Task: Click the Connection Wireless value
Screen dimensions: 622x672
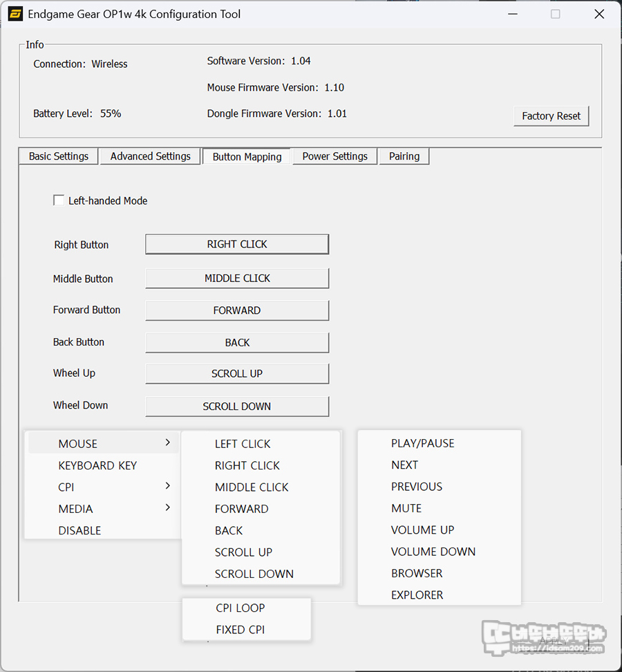Action: 109,64
